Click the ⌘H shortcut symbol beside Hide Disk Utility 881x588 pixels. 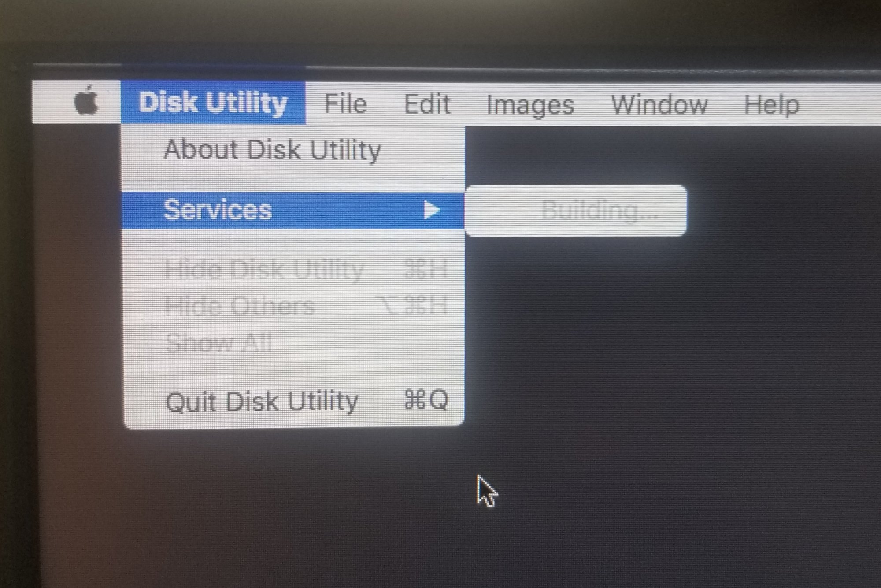pyautogui.click(x=426, y=269)
